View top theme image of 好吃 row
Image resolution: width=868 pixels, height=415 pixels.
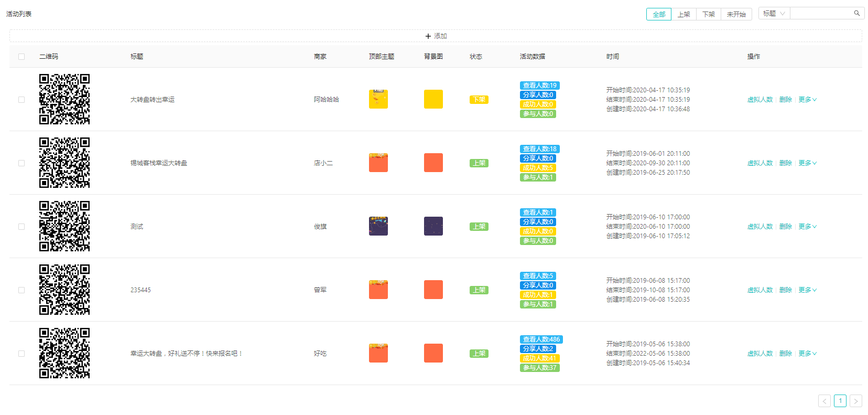pyautogui.click(x=378, y=353)
